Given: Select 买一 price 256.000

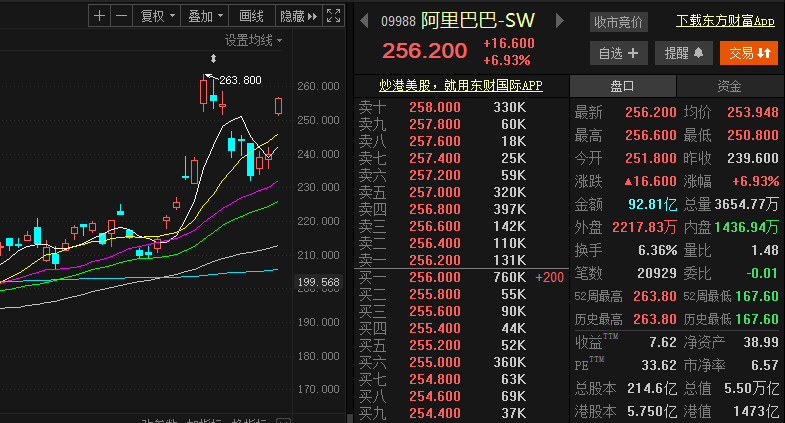Looking at the screenshot, I should pyautogui.click(x=435, y=277).
